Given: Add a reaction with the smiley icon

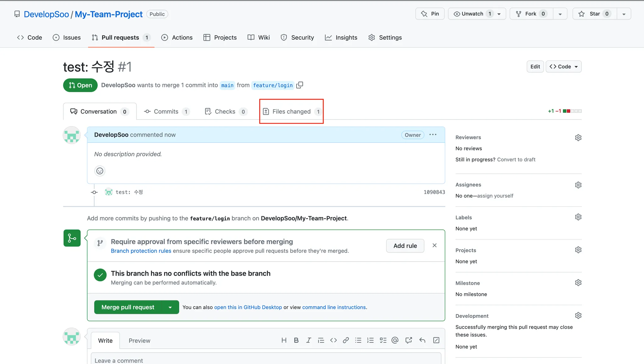Looking at the screenshot, I should (100, 171).
